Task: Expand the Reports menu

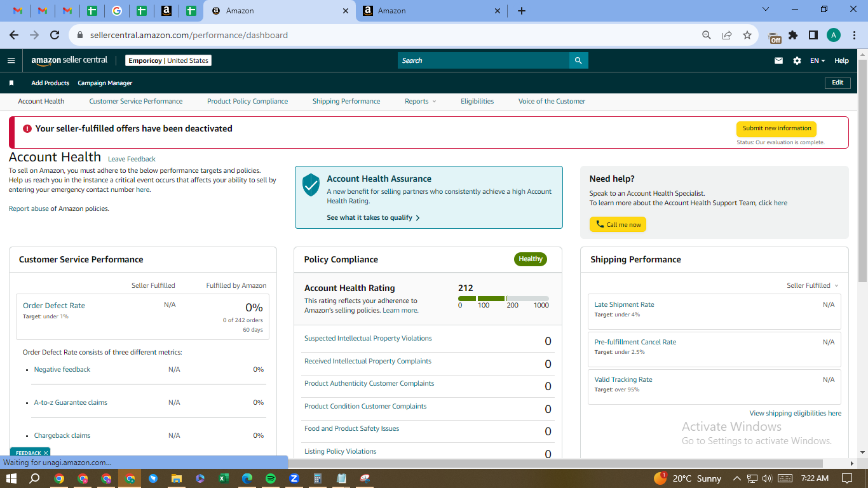Action: (x=421, y=102)
